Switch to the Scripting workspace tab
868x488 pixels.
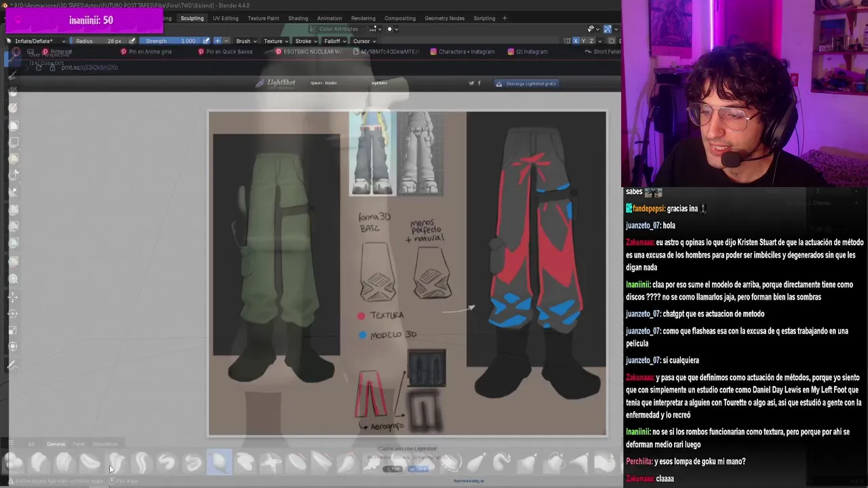484,18
